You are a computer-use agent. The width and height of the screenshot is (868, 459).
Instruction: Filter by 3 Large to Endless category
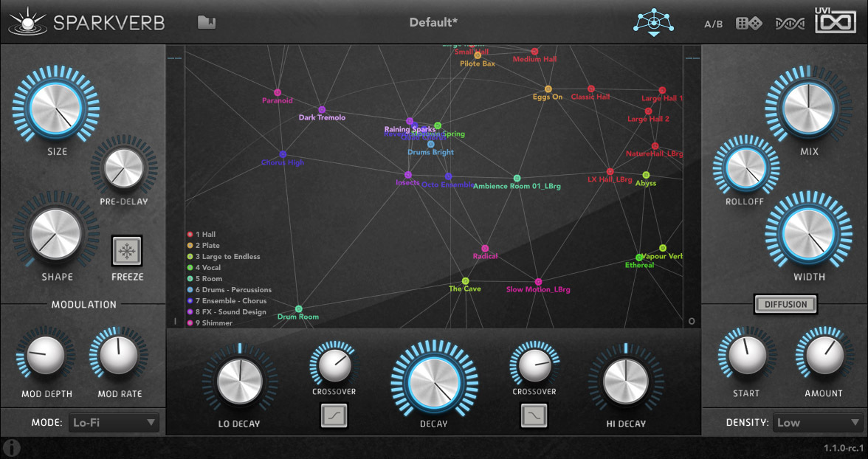(224, 256)
